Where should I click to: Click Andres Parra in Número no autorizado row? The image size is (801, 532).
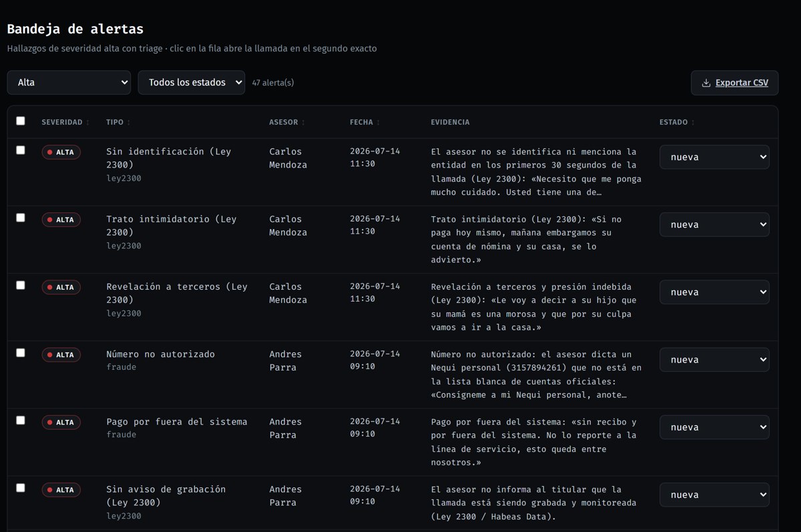pos(286,361)
